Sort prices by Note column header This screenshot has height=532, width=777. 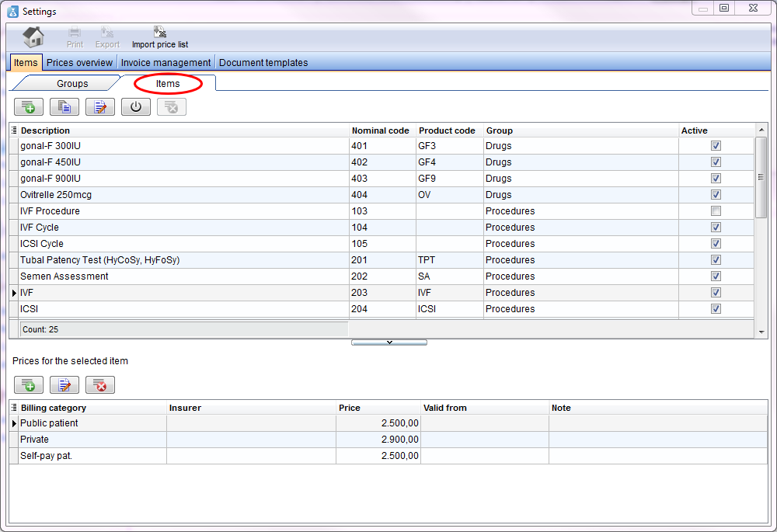(x=658, y=408)
